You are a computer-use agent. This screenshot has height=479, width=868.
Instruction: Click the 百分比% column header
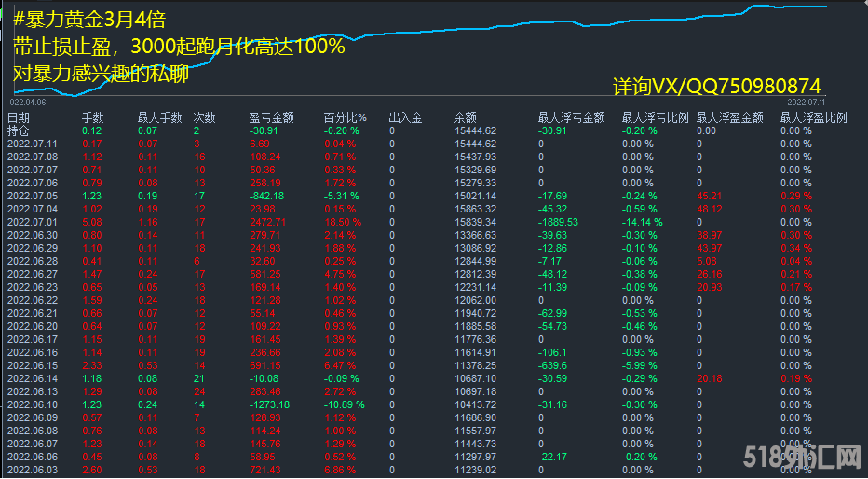point(345,117)
